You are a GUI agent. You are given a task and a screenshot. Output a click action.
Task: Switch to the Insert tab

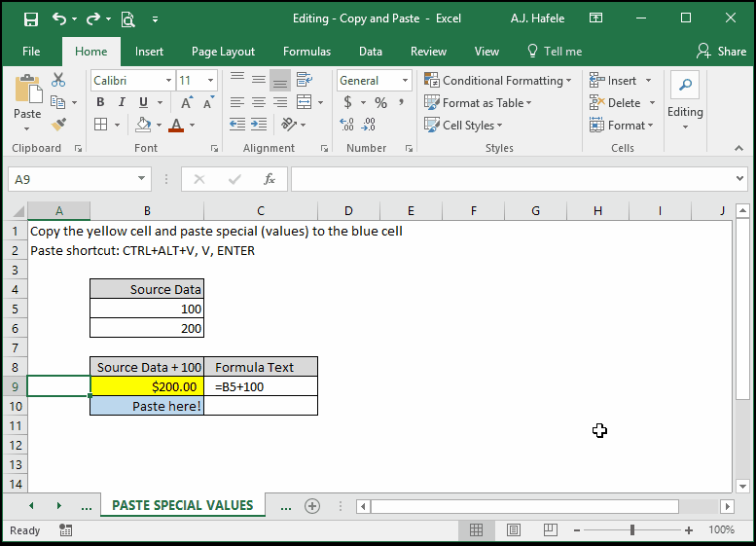point(149,52)
